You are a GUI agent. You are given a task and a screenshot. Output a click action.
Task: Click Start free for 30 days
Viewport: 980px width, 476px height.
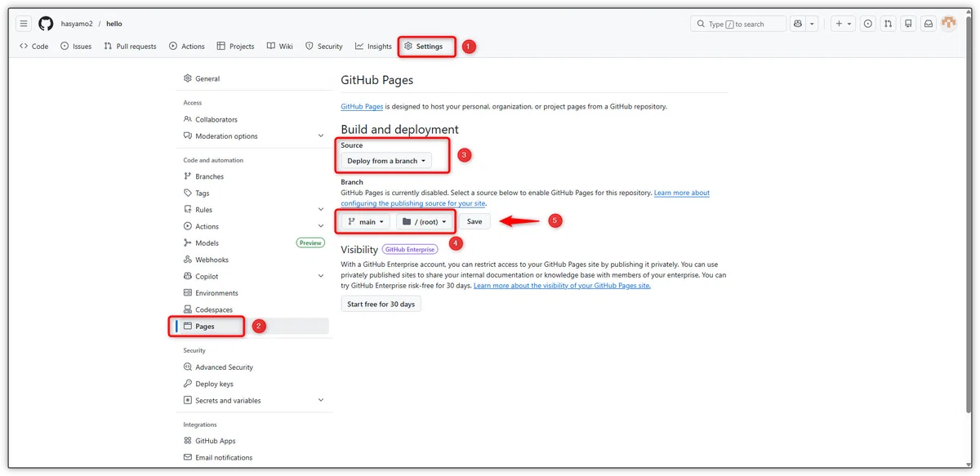381,304
